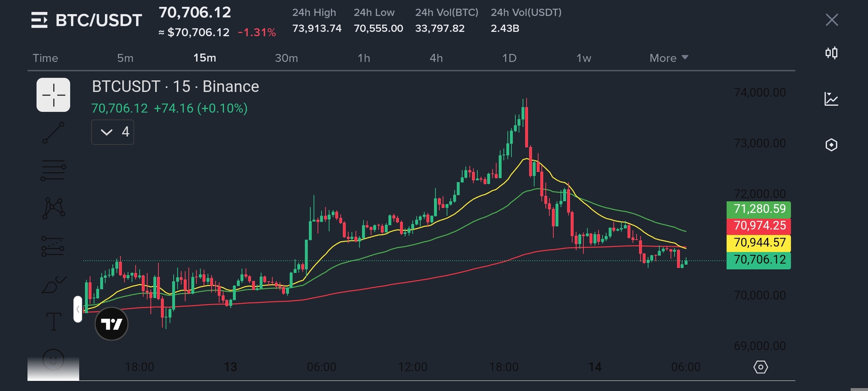Choose the forecasting measurement tool
Screen dimensions: 868x391
click(x=53, y=247)
